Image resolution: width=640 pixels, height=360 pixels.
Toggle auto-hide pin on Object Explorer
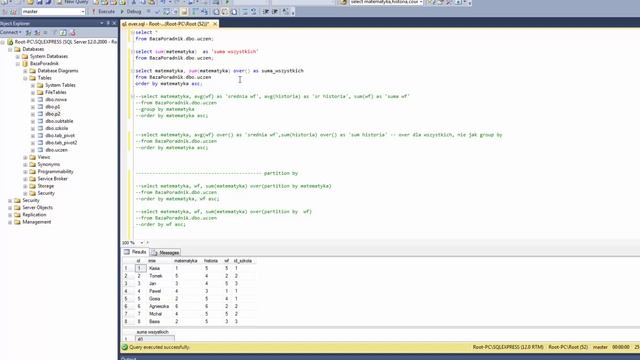108,23
